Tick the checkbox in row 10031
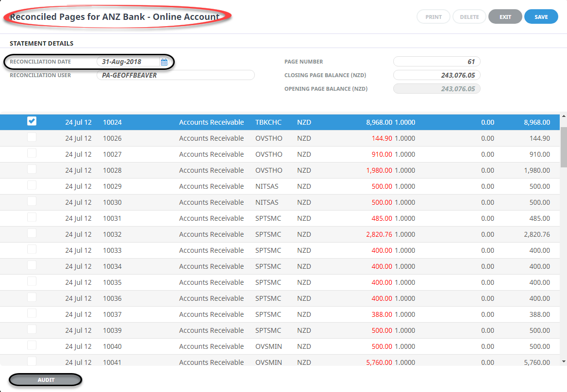Image resolution: width=567 pixels, height=392 pixels. (32, 217)
